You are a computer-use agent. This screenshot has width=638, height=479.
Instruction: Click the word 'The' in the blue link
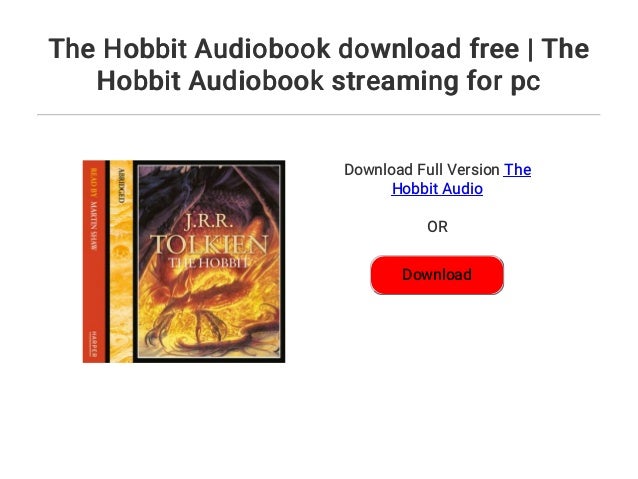[x=517, y=170]
